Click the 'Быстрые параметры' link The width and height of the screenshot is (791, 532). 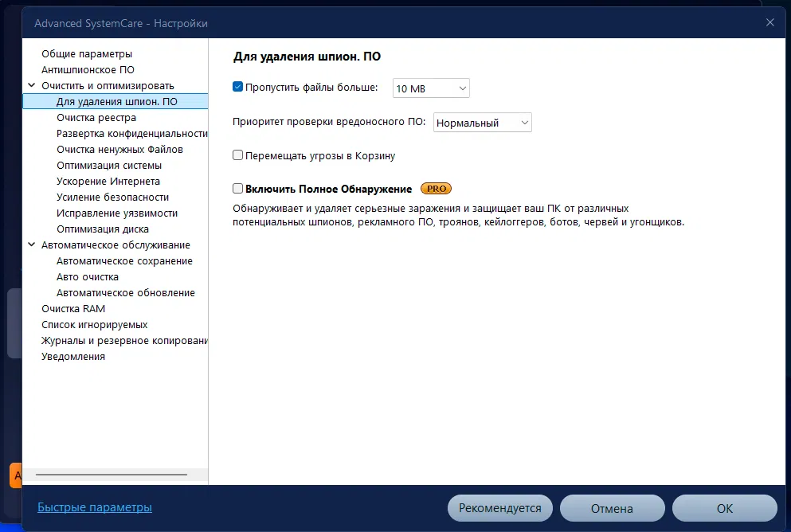94,507
